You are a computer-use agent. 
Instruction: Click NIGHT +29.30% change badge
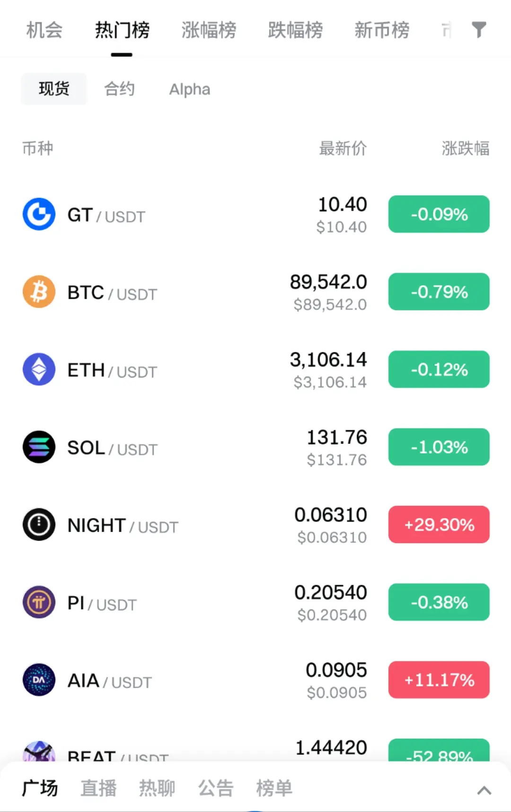(439, 525)
